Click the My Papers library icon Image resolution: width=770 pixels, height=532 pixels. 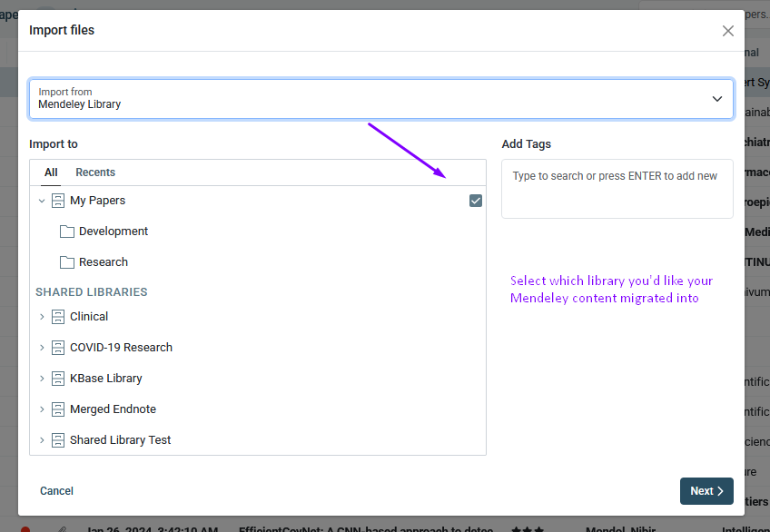tap(57, 201)
